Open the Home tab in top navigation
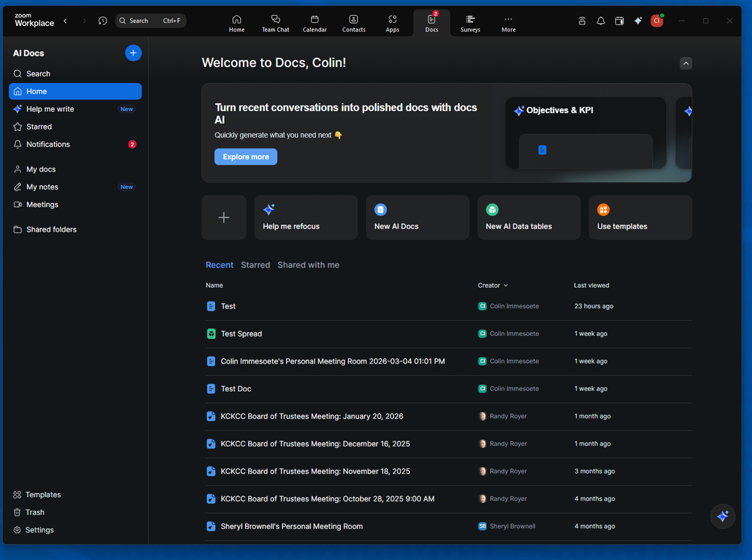Image resolution: width=752 pixels, height=560 pixels. pyautogui.click(x=236, y=23)
